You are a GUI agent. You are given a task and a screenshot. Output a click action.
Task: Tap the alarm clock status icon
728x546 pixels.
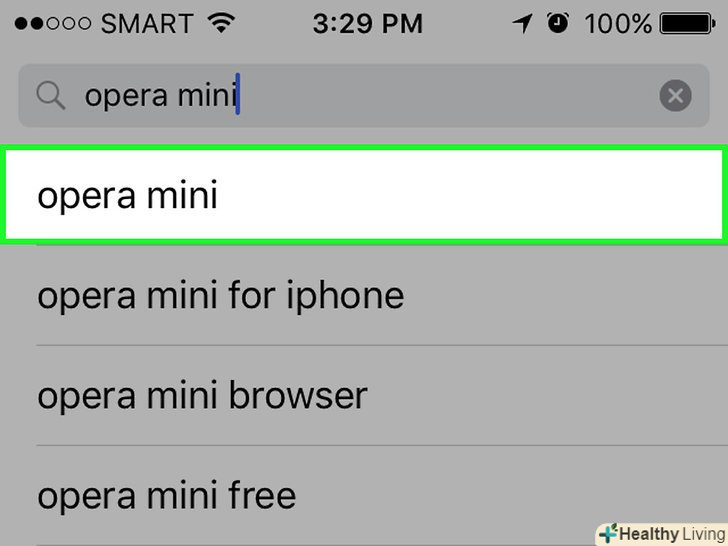(x=558, y=23)
